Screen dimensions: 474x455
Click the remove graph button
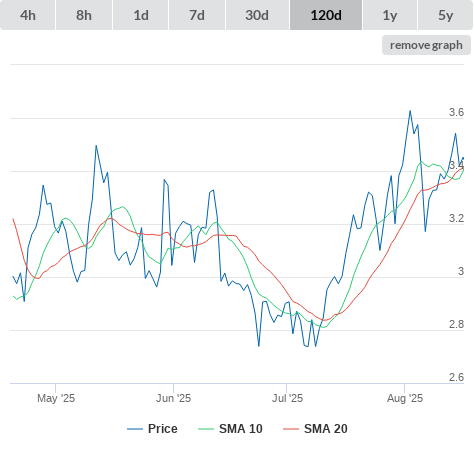pos(426,45)
